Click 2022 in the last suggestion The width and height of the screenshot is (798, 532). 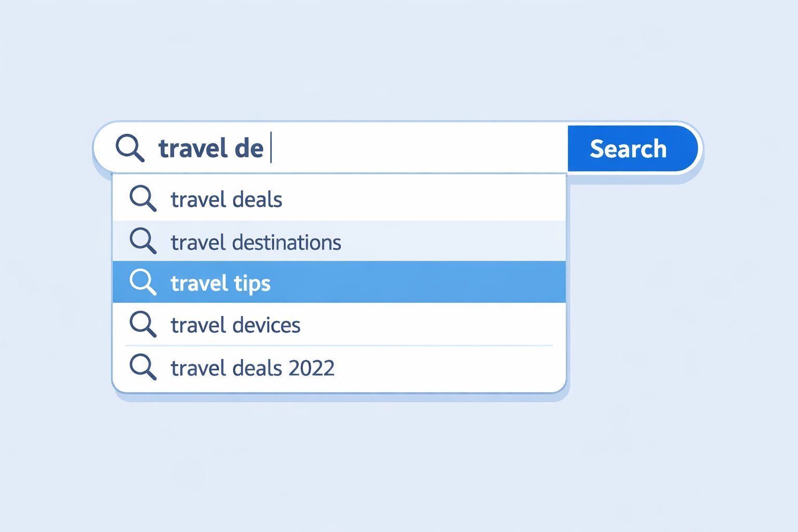click(x=311, y=368)
